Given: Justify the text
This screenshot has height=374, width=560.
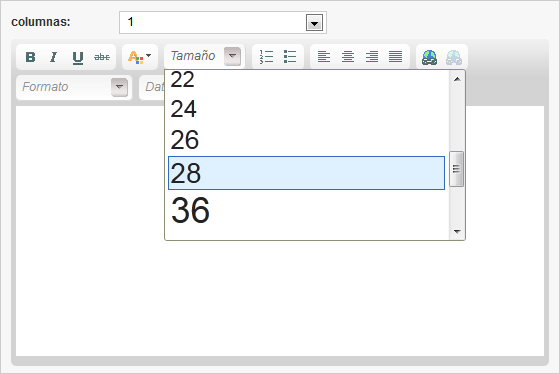Looking at the screenshot, I should click(395, 56).
